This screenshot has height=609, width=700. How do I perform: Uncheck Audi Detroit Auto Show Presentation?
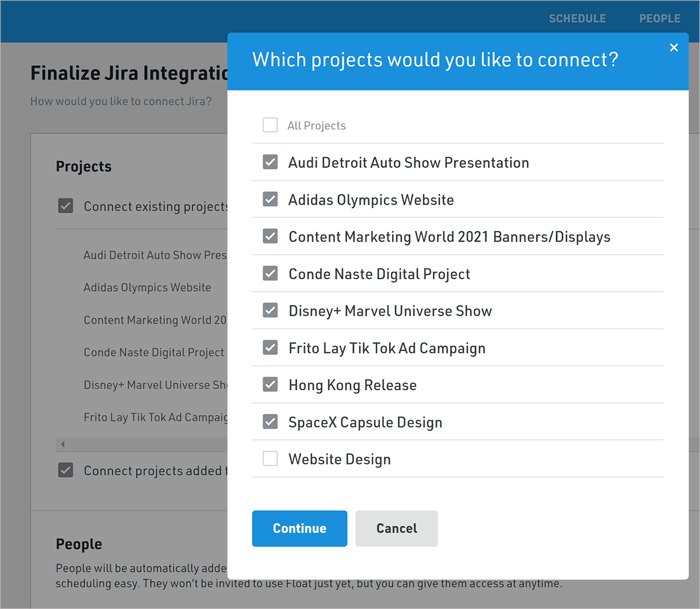[x=270, y=162]
